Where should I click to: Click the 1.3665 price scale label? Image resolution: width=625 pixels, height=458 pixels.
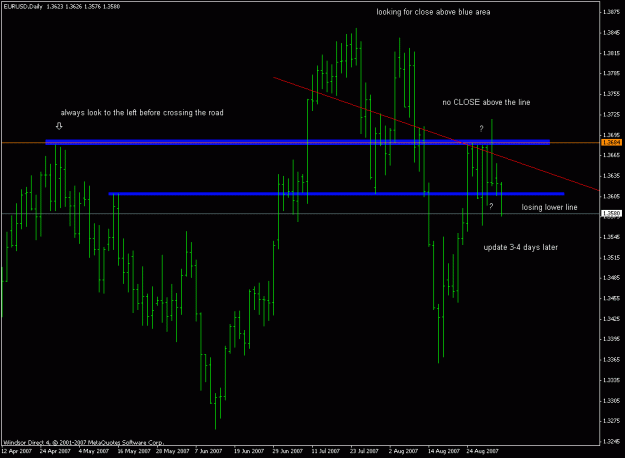pyautogui.click(x=611, y=155)
